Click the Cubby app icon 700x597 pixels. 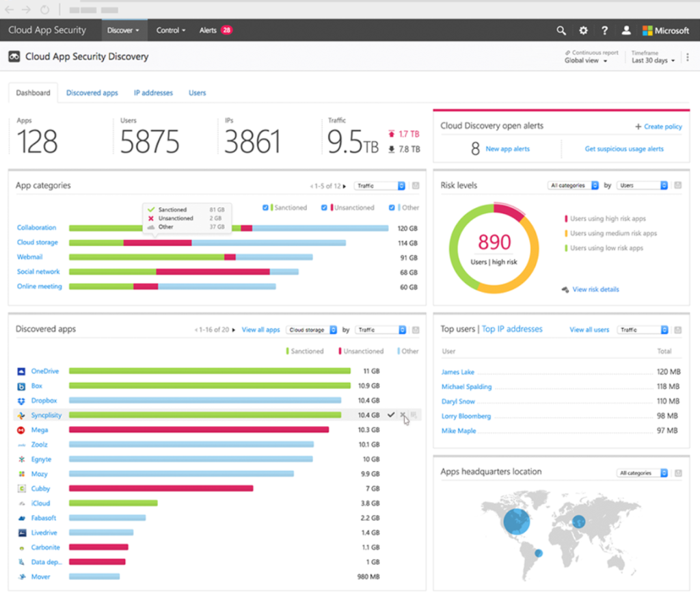(21, 488)
